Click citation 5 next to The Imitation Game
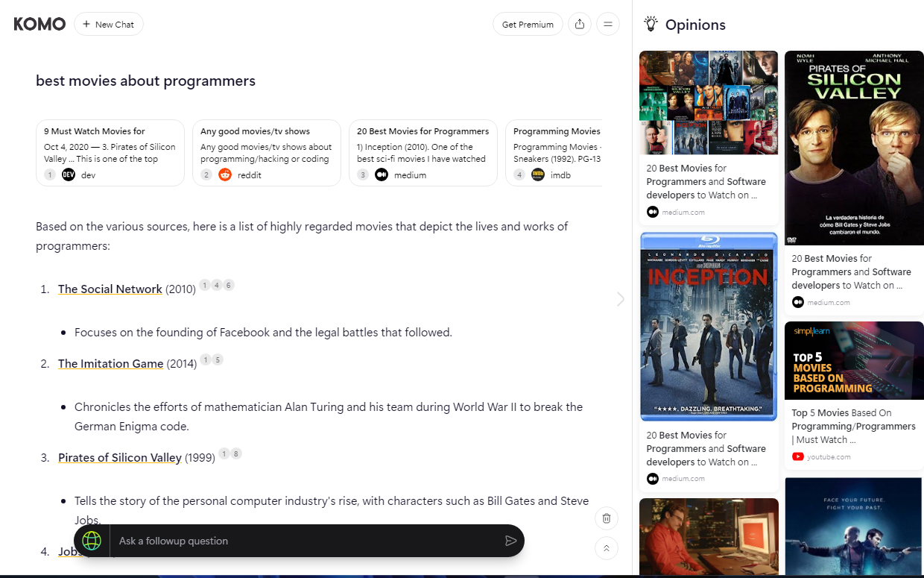 click(218, 359)
